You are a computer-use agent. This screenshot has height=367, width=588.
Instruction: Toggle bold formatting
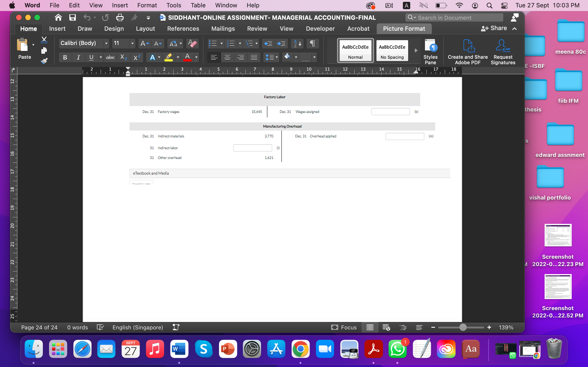[65, 57]
